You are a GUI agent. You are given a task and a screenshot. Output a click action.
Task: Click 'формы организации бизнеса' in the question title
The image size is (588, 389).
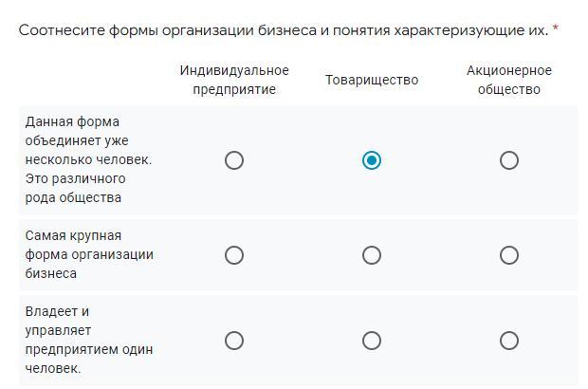pyautogui.click(x=206, y=30)
